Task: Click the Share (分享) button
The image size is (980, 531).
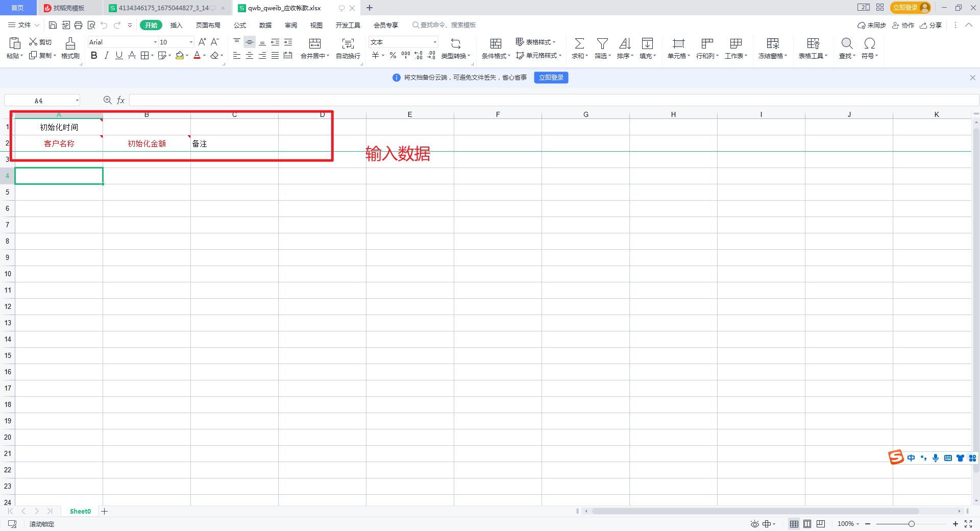Action: [x=930, y=25]
